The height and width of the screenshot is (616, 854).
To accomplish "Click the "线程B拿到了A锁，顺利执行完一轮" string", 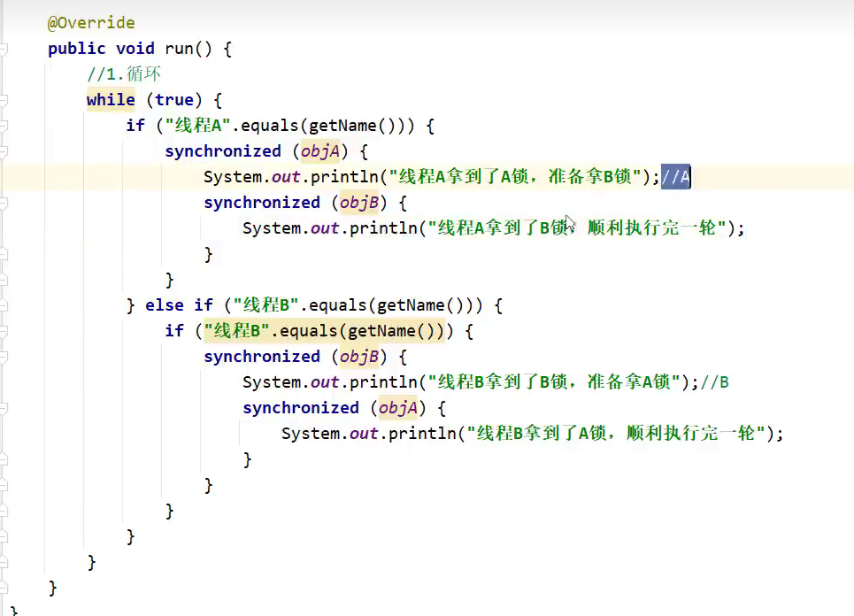I will coord(616,434).
